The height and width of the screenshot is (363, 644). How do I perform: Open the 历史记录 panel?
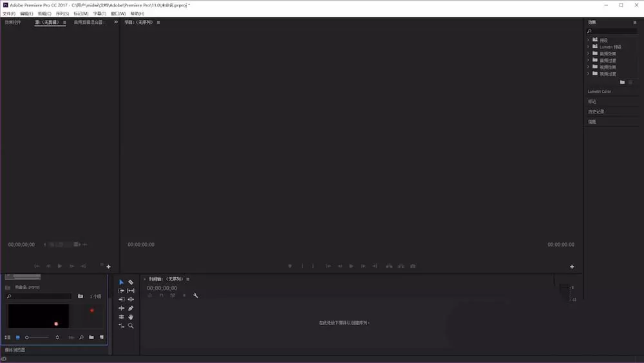596,112
